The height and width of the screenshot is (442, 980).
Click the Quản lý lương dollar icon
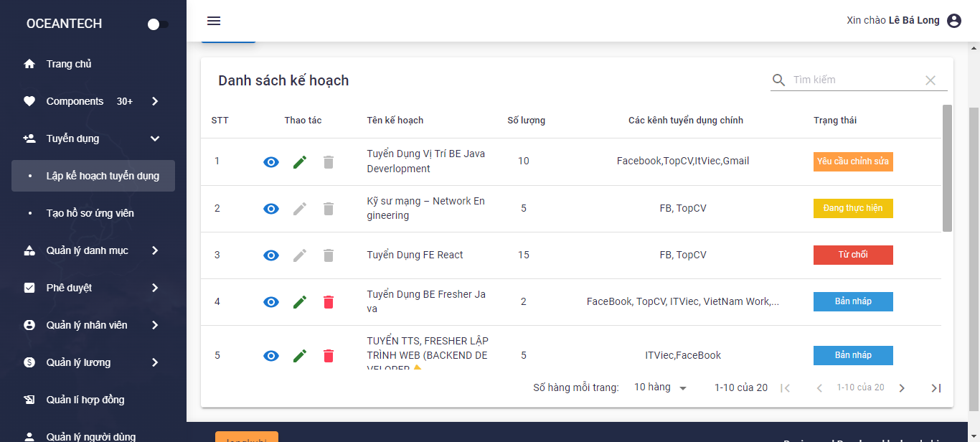point(29,362)
